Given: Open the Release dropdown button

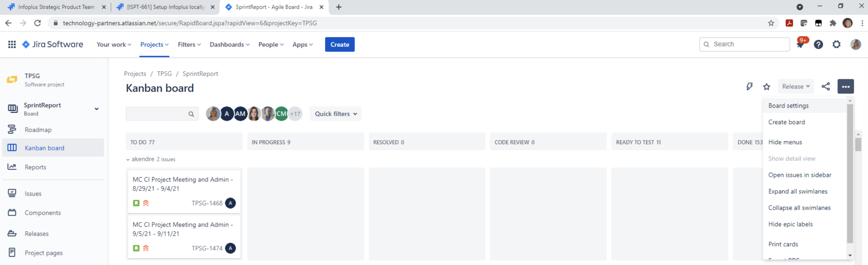Looking at the screenshot, I should pyautogui.click(x=795, y=86).
